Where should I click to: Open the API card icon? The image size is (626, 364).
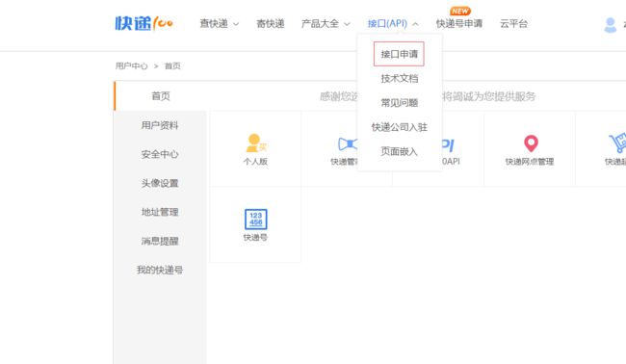448,144
